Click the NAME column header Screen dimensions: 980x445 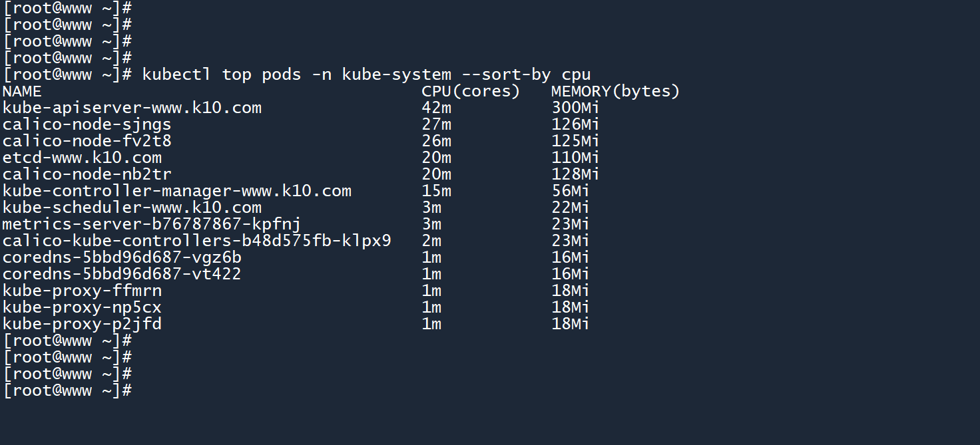point(23,91)
